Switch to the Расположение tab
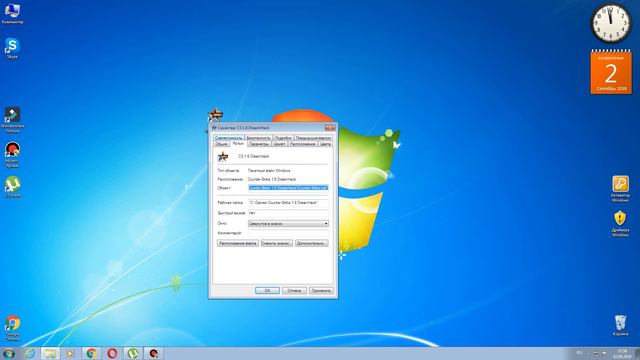640x360 pixels. tap(303, 144)
